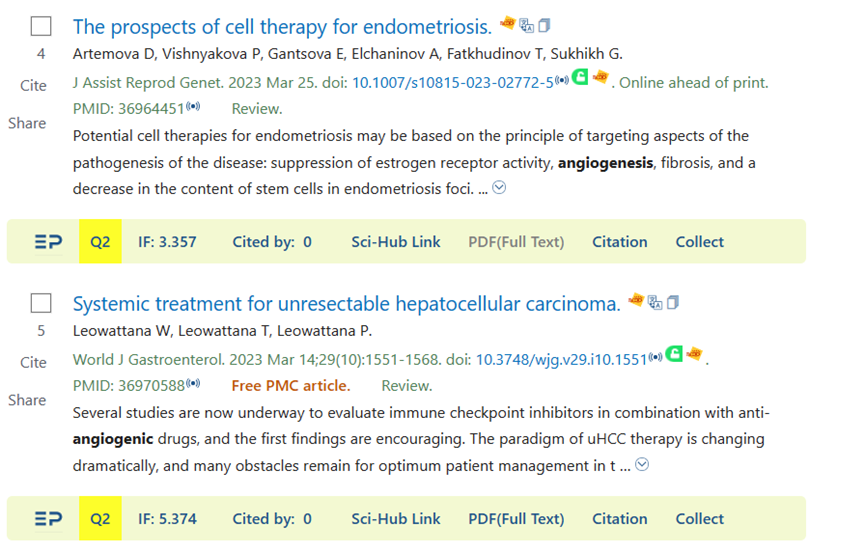Click the EP logo icon in article 4's bar
Screen dimensions: 865x552
(49, 242)
